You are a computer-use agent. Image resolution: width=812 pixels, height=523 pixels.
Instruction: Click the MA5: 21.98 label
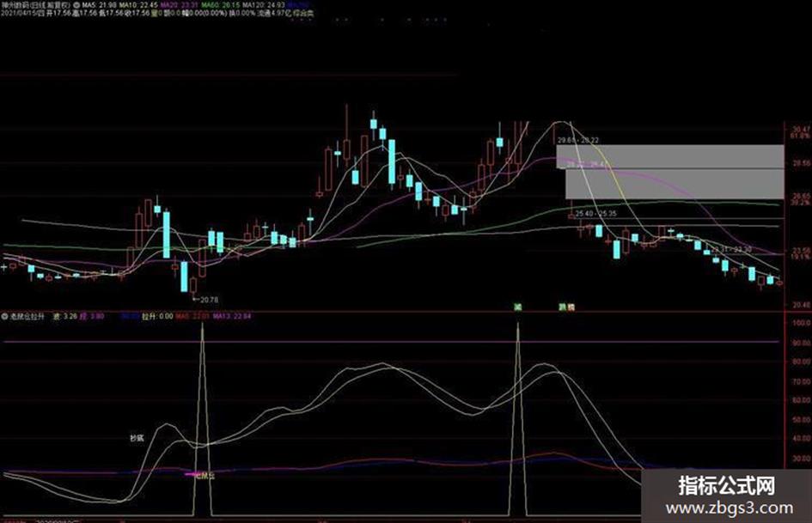coord(99,4)
